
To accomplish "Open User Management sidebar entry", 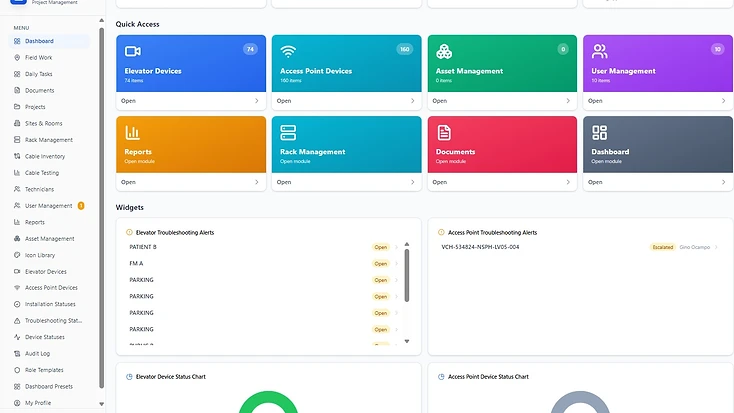I will tap(49, 206).
